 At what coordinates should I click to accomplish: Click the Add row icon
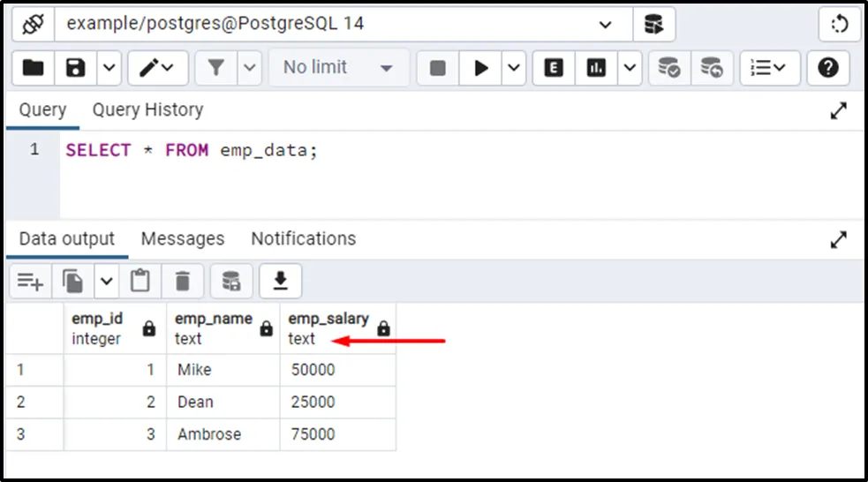(x=30, y=281)
